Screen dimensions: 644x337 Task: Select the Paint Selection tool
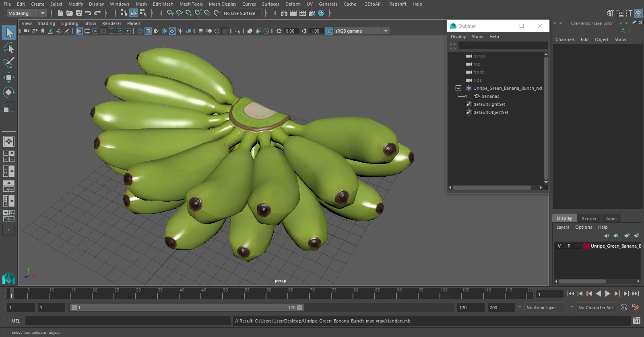point(8,62)
